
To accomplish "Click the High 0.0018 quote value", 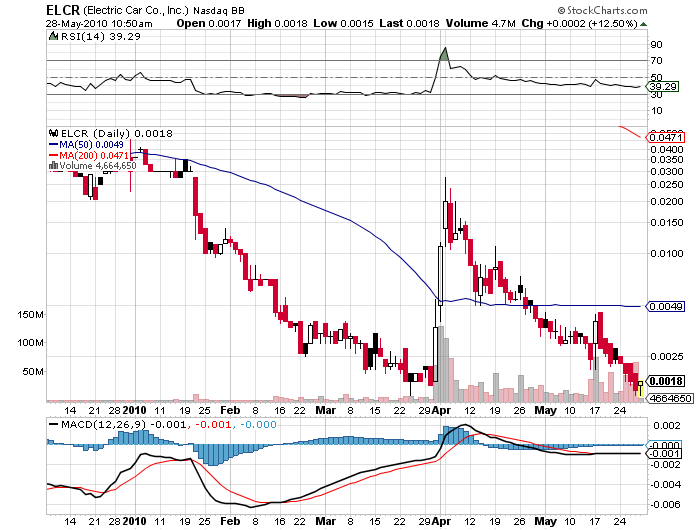I will (277, 23).
